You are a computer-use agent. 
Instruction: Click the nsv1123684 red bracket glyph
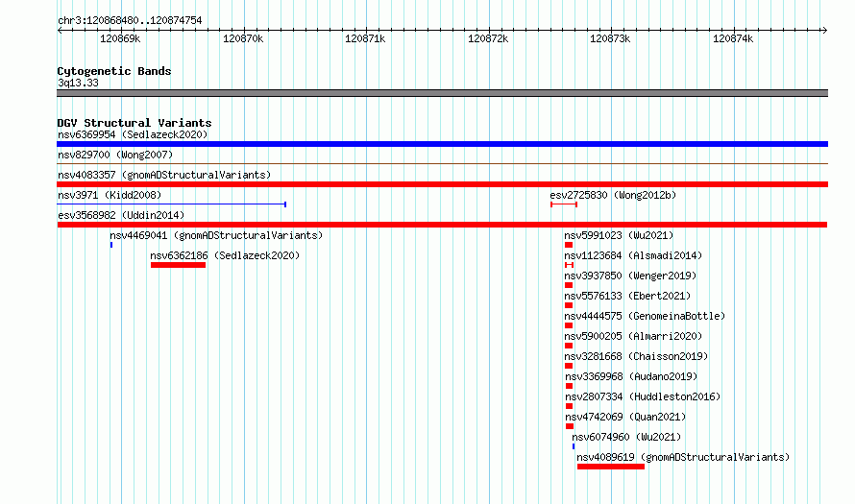point(569,265)
